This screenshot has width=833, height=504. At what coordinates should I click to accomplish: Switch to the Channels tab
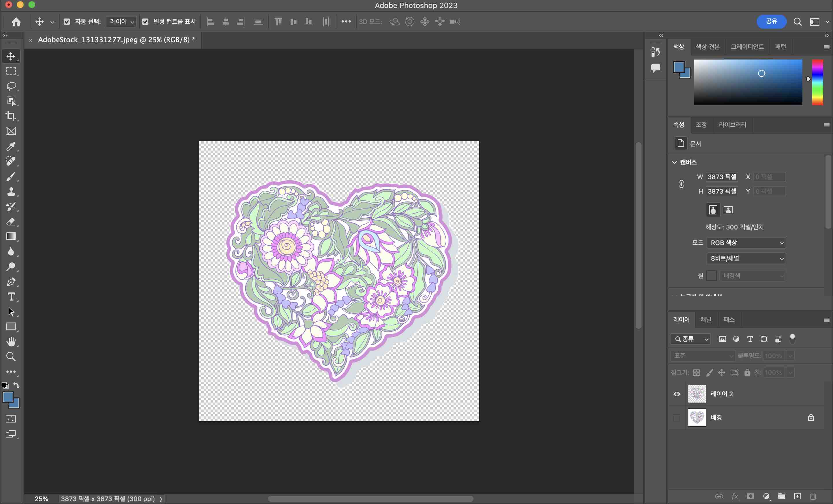[706, 320]
